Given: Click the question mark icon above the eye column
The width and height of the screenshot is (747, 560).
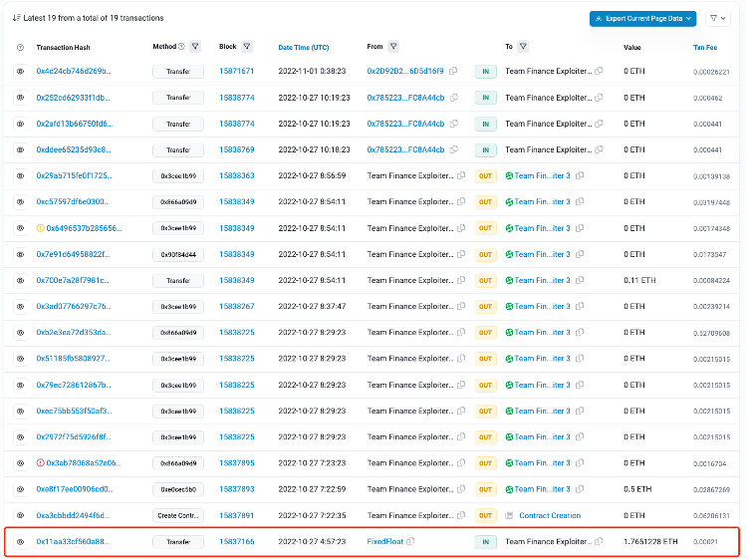Looking at the screenshot, I should click(x=20, y=47).
